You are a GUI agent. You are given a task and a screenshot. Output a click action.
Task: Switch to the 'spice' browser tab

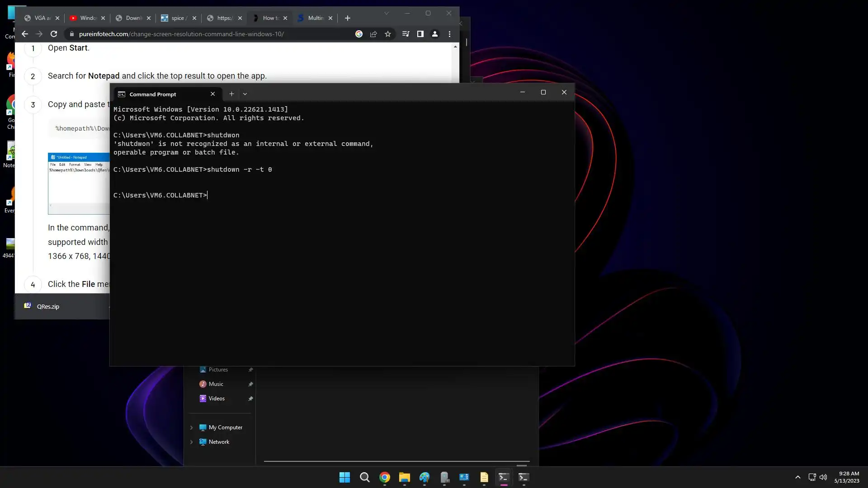click(x=177, y=18)
